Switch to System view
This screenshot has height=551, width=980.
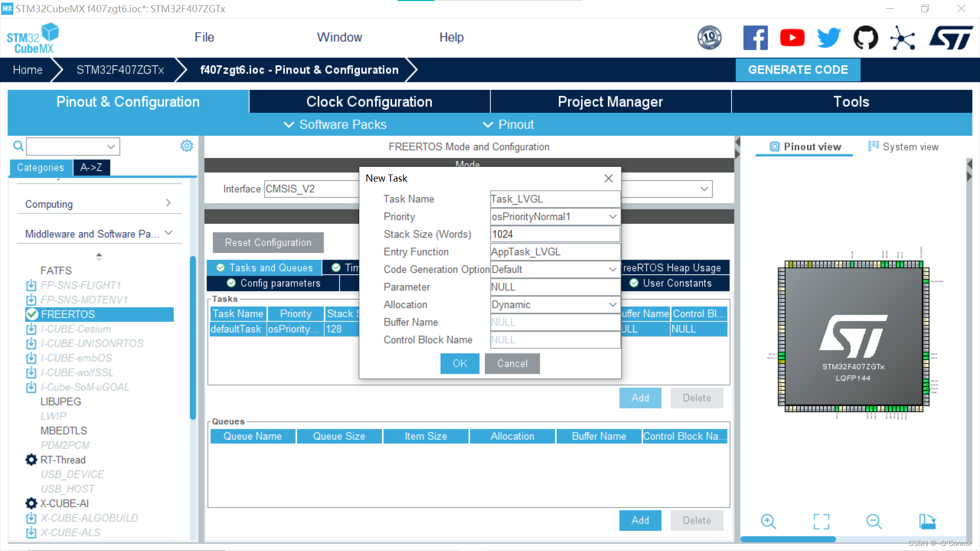coord(903,147)
